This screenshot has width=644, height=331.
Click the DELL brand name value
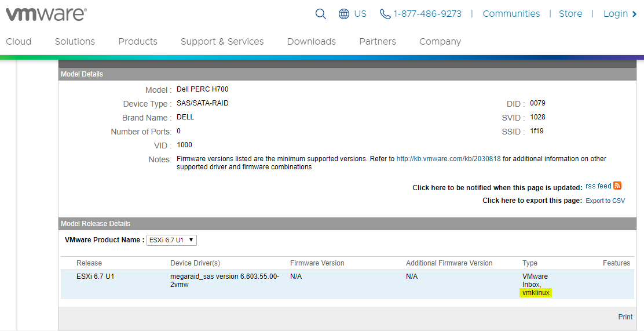pyautogui.click(x=185, y=117)
